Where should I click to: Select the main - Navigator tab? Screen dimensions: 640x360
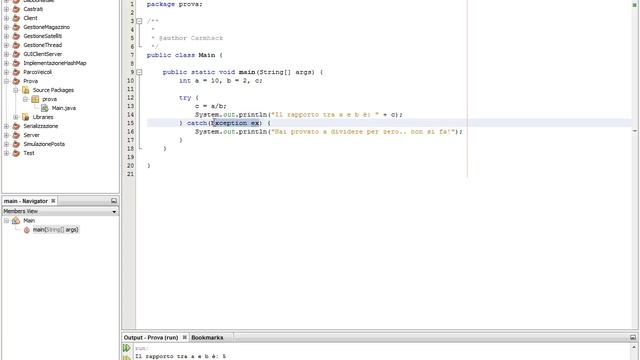click(x=26, y=201)
